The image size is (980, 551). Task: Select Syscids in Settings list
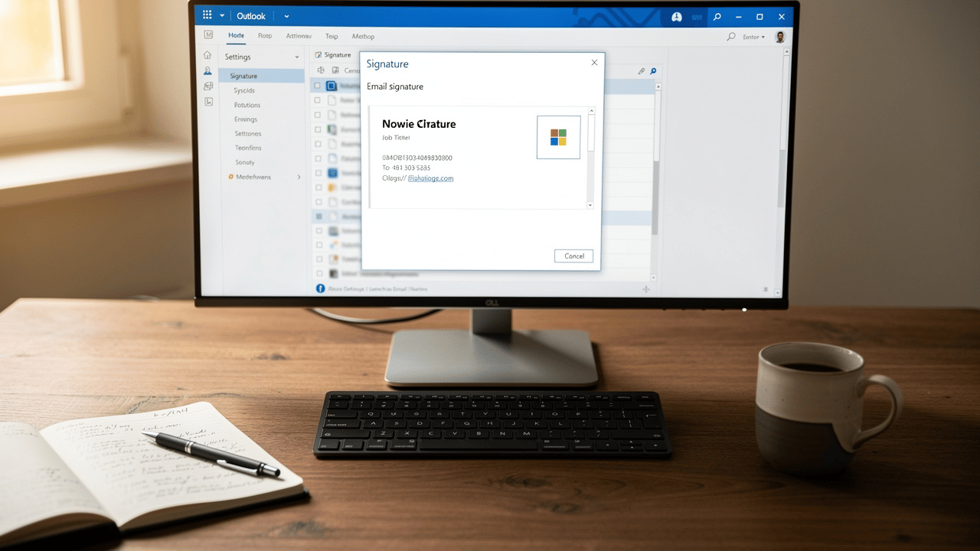244,90
